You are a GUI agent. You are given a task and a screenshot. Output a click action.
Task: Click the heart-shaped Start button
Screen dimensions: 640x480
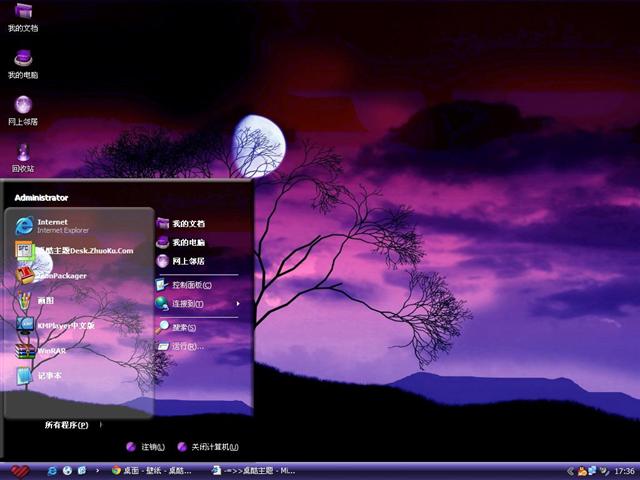19,470
